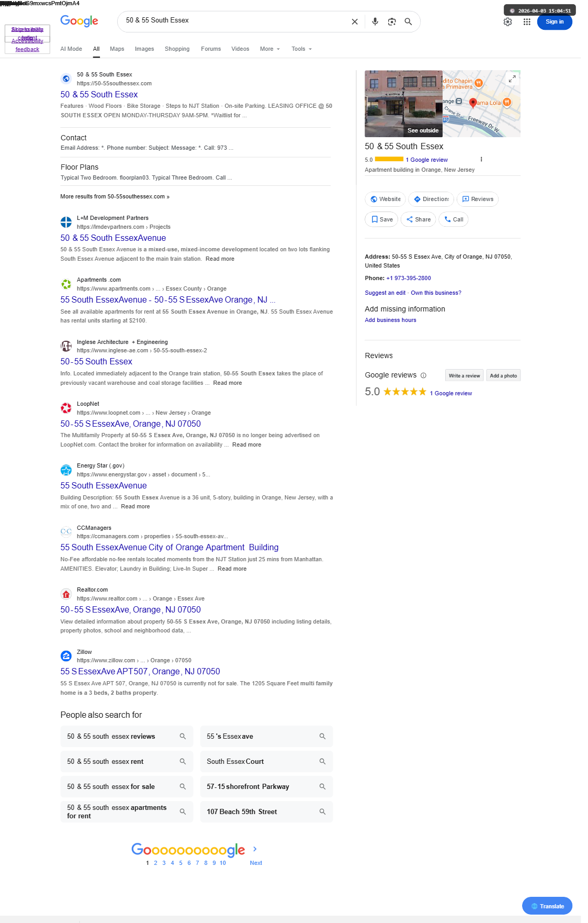The image size is (588, 923).
Task: Save the place using Save button
Action: point(382,219)
